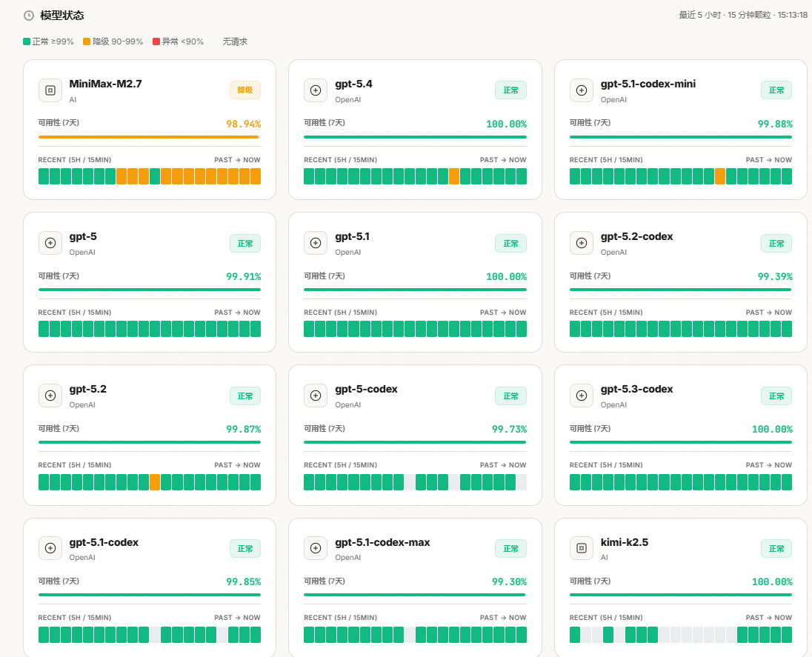Click the gpt-5.1-codex model name
The width and height of the screenshot is (812, 657).
click(x=104, y=542)
